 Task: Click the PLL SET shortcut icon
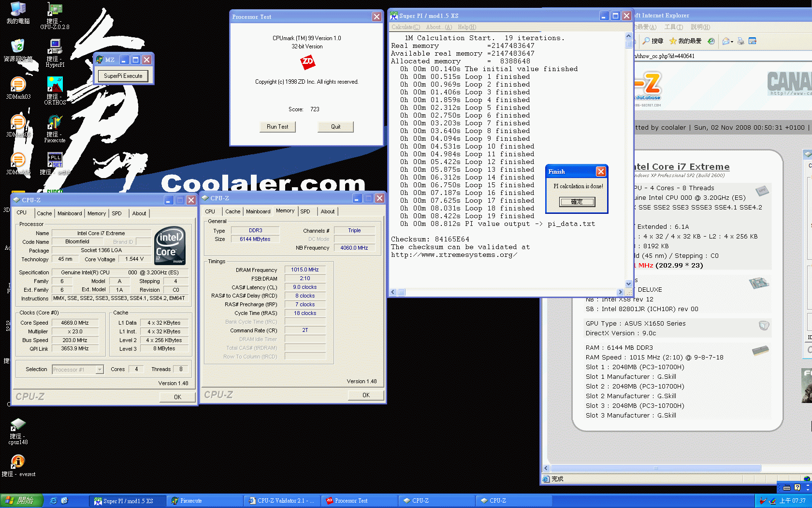tap(55, 164)
